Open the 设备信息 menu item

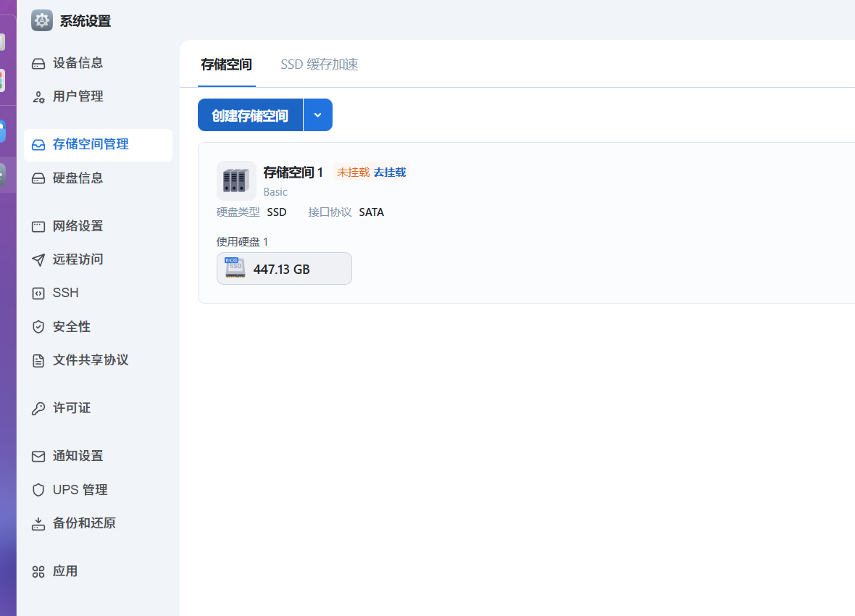point(98,63)
